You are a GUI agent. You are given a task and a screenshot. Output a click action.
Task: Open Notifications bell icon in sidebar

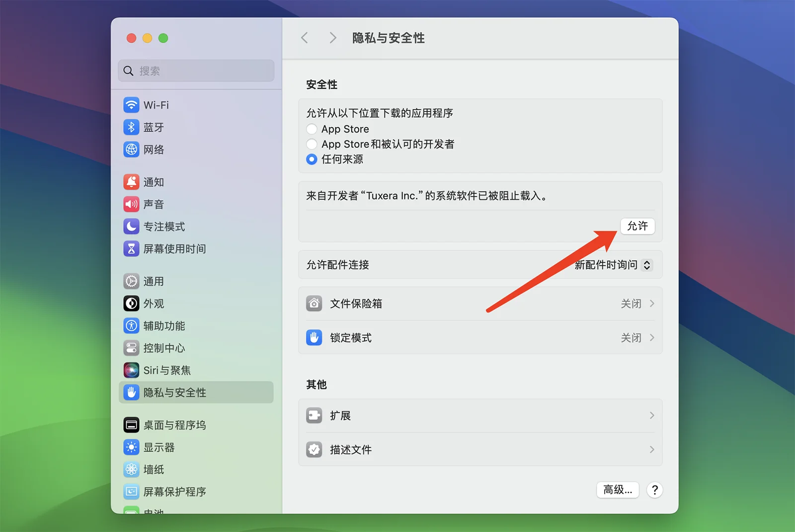[x=131, y=182]
